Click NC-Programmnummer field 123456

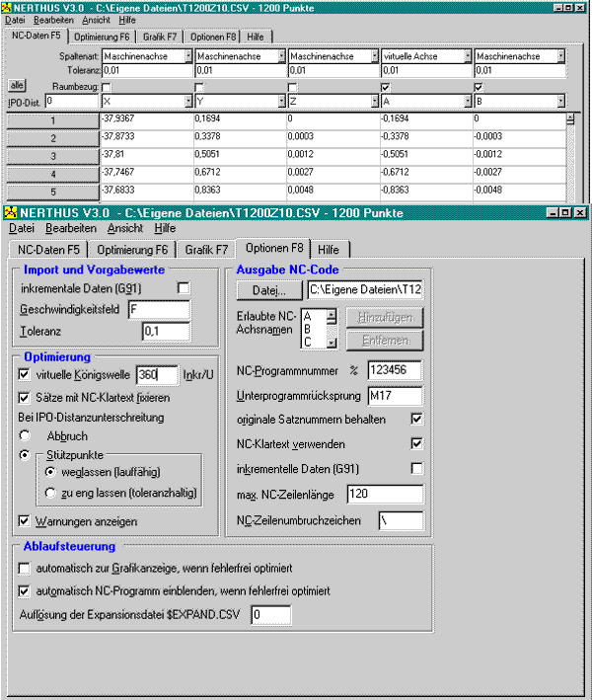[x=395, y=370]
